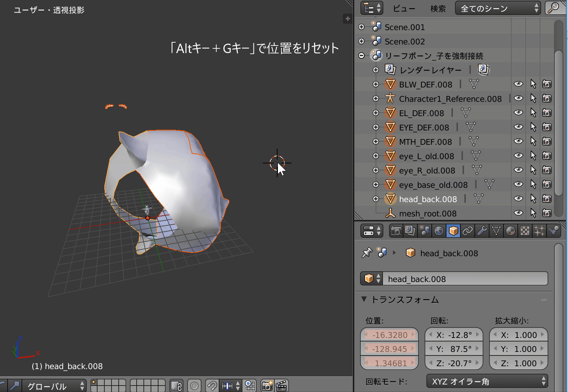The width and height of the screenshot is (568, 392).
Task: Open the Particles properties tab
Action: tap(539, 231)
